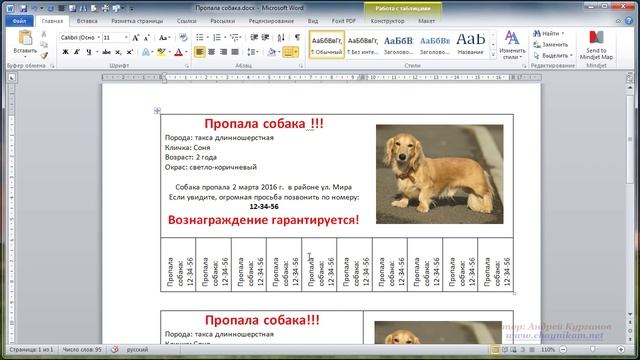Screen dimensions: 640x360
Task: Open the bullets style dropdown arrow
Action: tap(207, 38)
